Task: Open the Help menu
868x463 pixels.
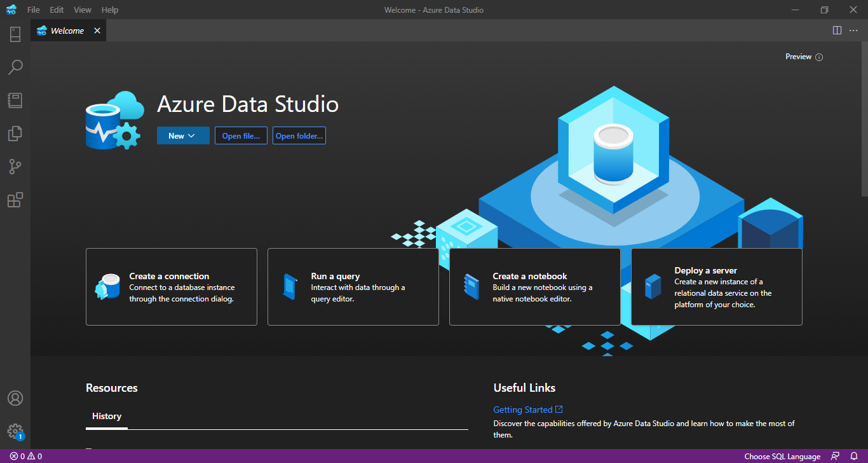Action: click(110, 10)
